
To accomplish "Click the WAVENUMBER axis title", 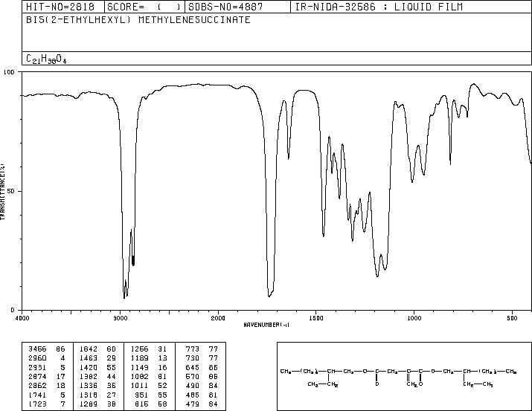I will 266,325.
